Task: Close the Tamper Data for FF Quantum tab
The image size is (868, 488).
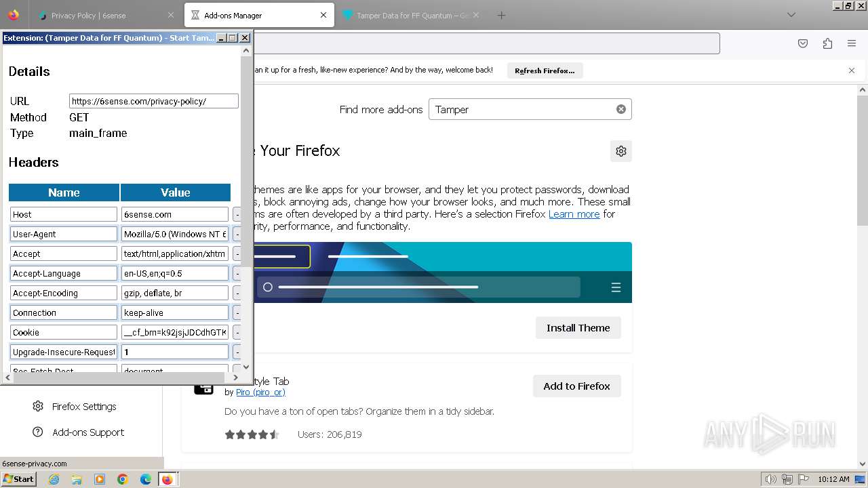Action: (476, 15)
